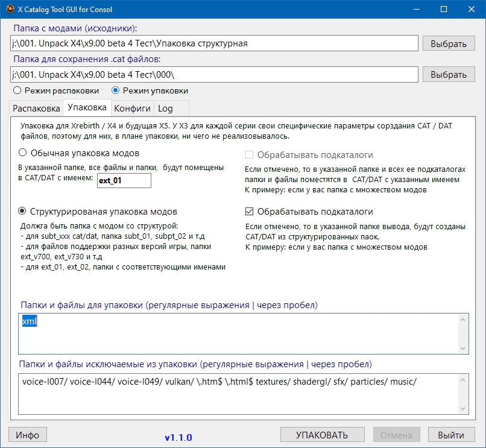
Task: Select the Режим распаковки radio button
Action: [17, 90]
